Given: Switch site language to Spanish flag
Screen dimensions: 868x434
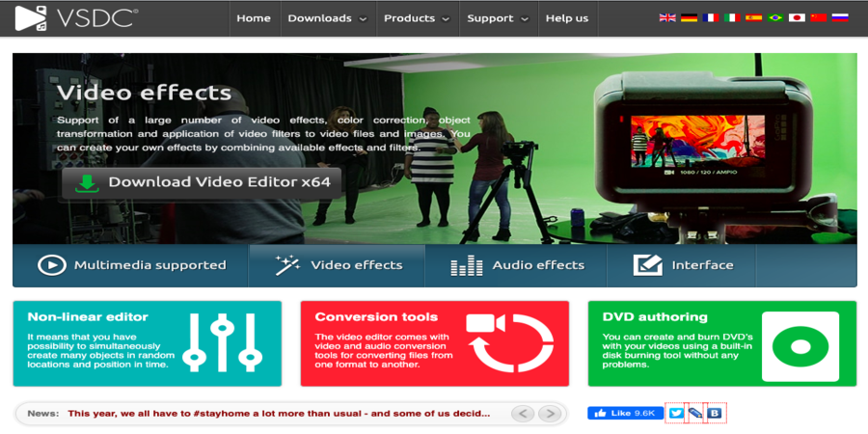Looking at the screenshot, I should tap(754, 17).
